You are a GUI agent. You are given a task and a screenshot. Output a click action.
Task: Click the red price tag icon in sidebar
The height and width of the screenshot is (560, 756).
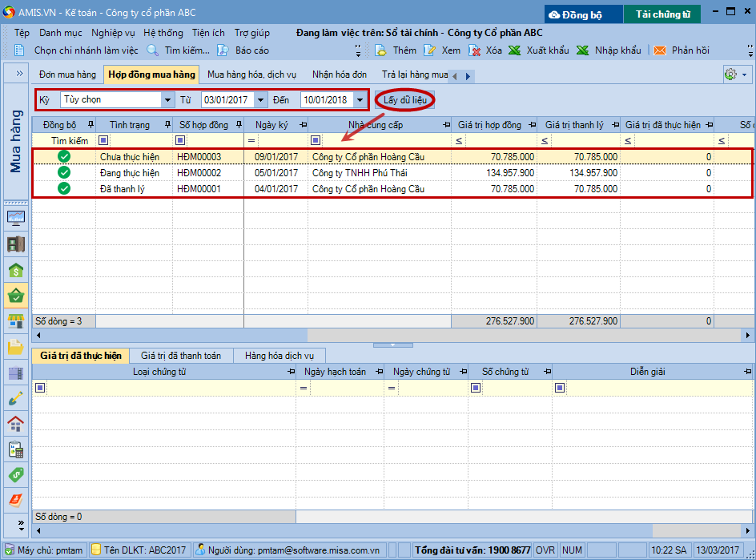15,500
